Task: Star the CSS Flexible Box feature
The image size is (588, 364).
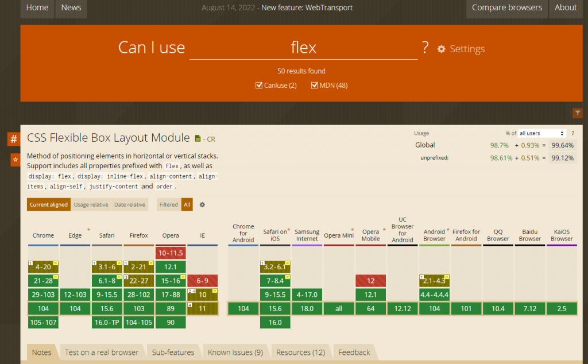Action: click(16, 160)
